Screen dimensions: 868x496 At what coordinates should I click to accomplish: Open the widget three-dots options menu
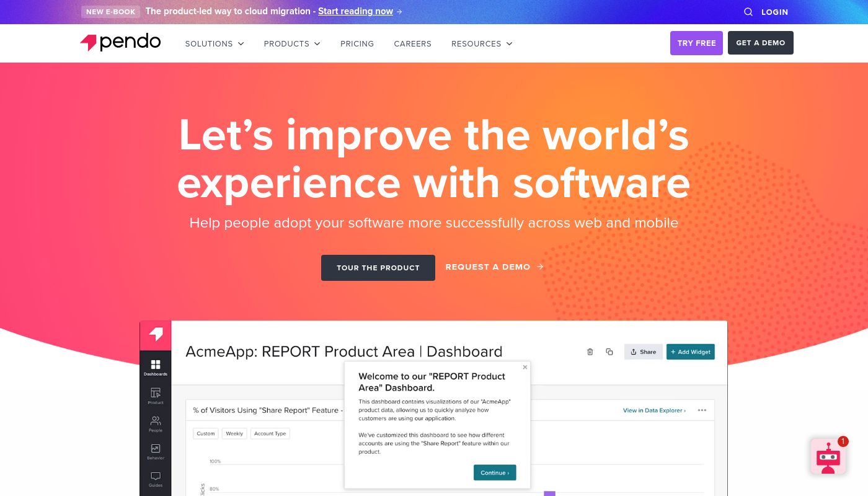click(x=702, y=410)
